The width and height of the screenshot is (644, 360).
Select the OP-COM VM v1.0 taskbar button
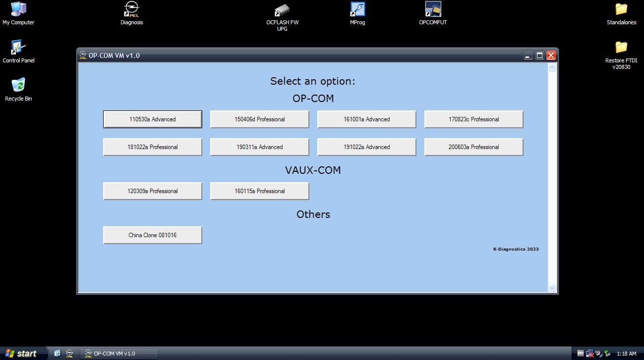click(x=119, y=354)
